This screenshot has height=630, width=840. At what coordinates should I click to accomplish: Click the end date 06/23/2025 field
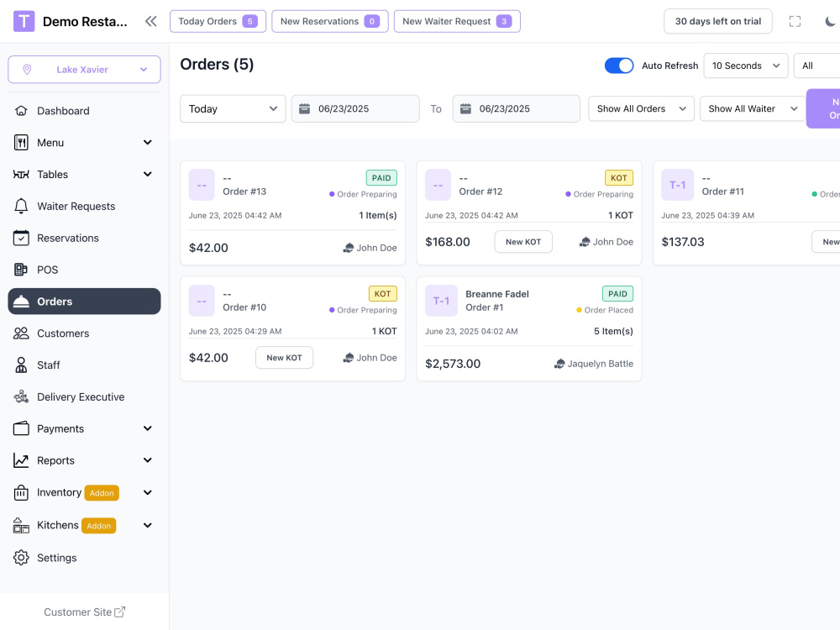(516, 108)
